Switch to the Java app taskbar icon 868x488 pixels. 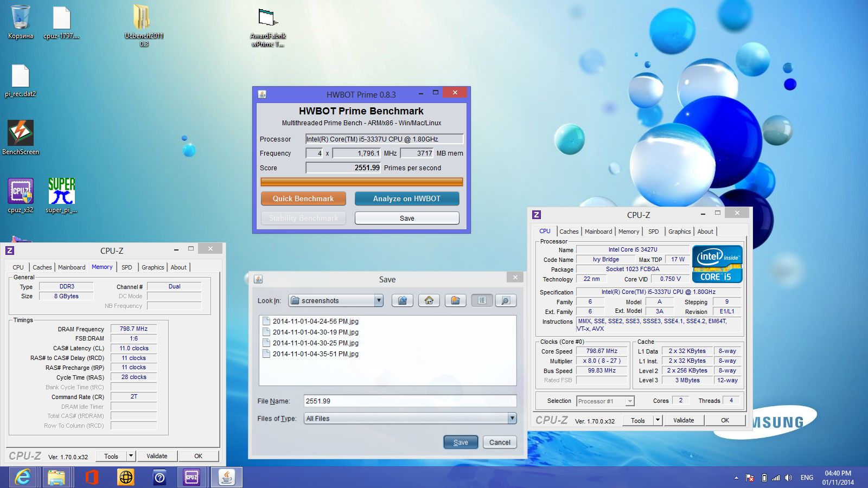[x=226, y=477]
